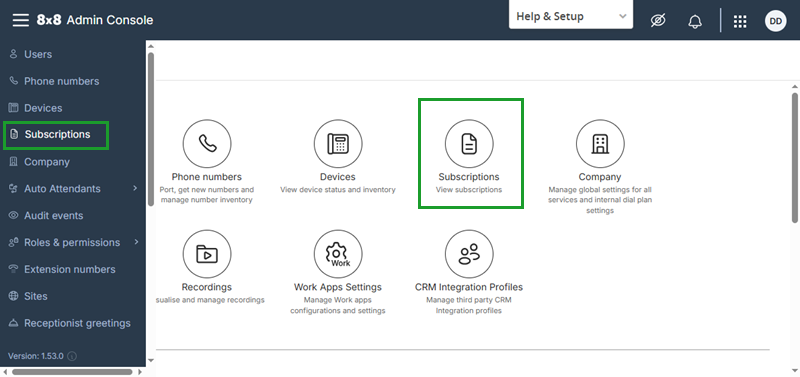Open the Recordings tile title
The image size is (800, 377).
click(x=207, y=287)
